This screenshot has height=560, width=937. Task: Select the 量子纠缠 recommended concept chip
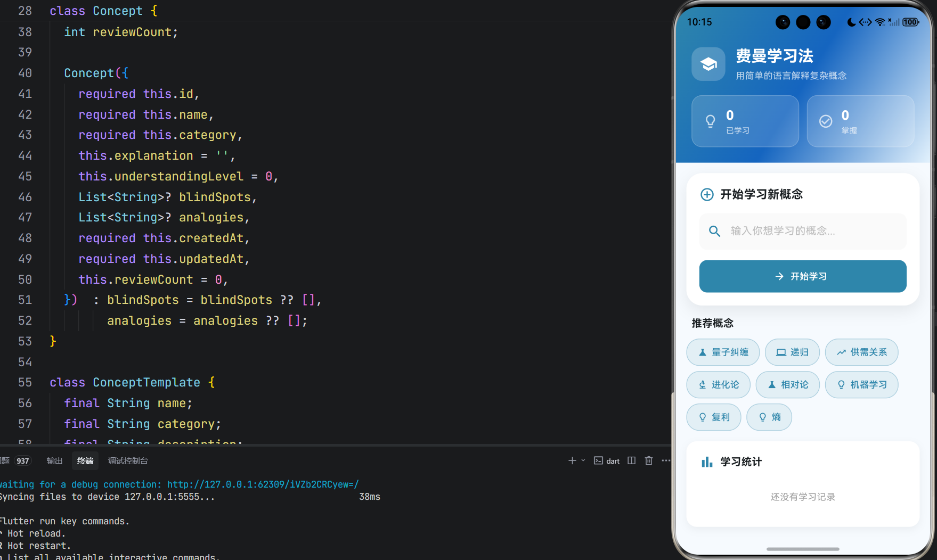pos(723,352)
